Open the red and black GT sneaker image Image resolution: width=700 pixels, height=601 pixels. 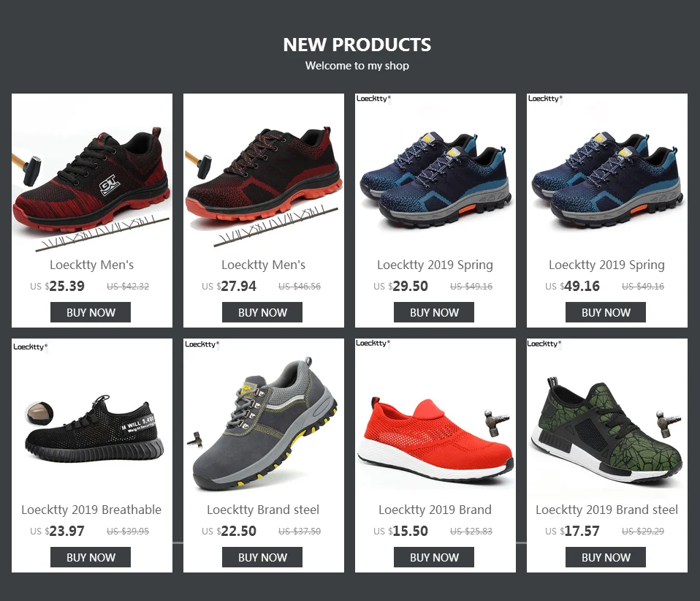click(92, 174)
